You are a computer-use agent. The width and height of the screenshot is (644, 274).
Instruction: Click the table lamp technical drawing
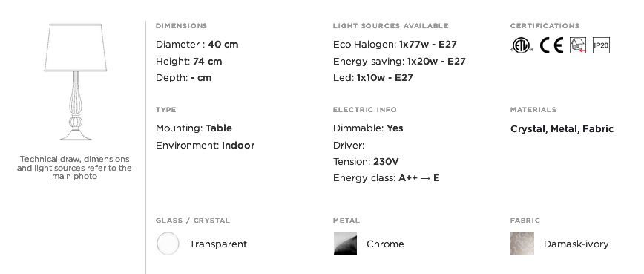point(76,82)
